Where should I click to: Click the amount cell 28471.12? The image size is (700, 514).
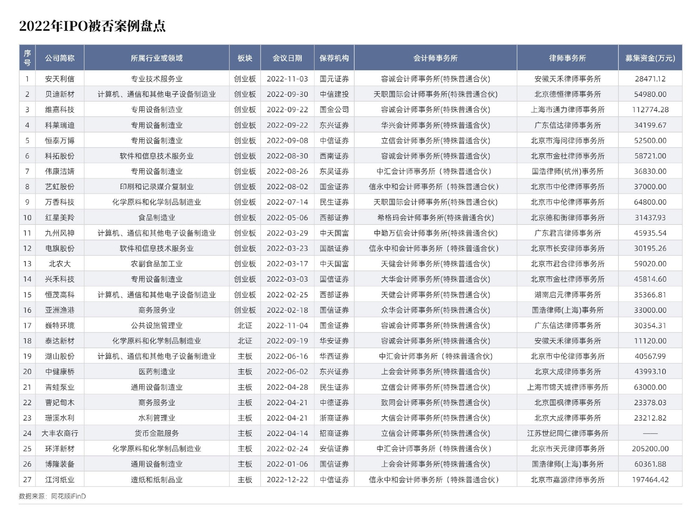(650, 79)
